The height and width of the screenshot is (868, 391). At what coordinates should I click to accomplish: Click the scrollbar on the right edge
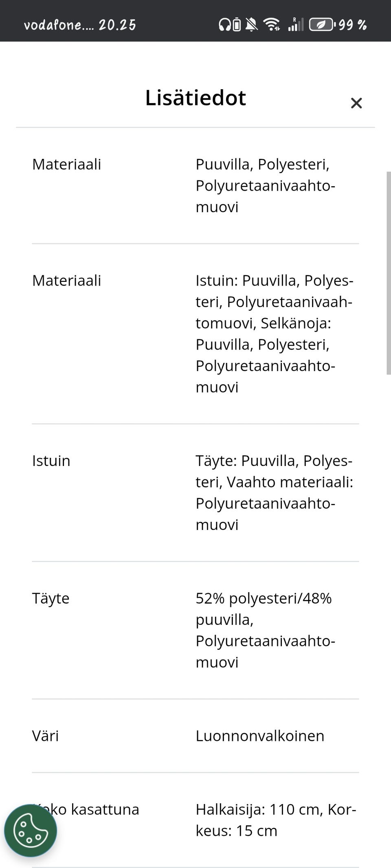387,273
